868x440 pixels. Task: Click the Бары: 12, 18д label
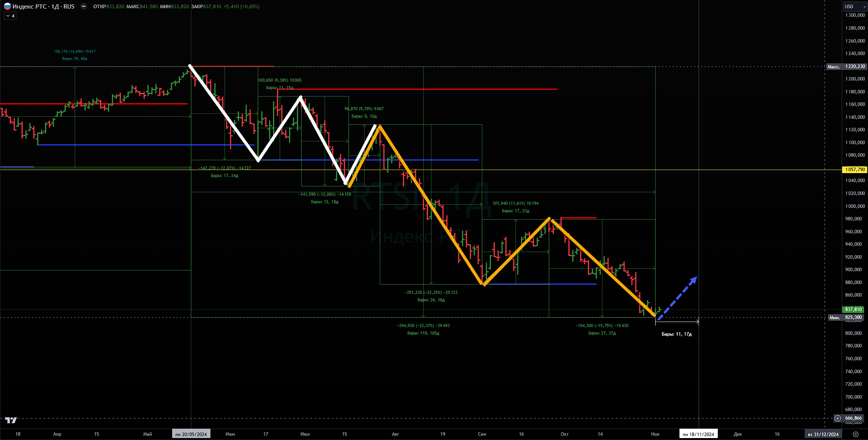pyautogui.click(x=325, y=202)
